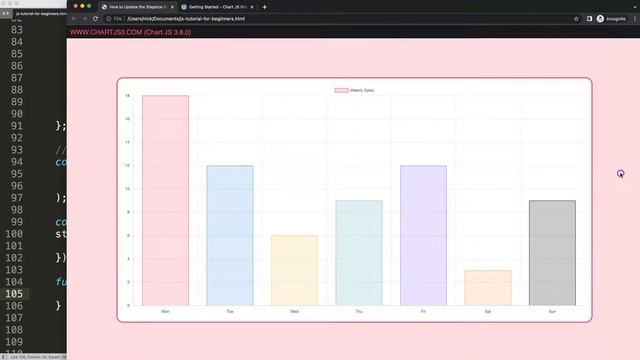Click line number 94 in the editor
This screenshot has width=640, height=360.
pyautogui.click(x=17, y=162)
